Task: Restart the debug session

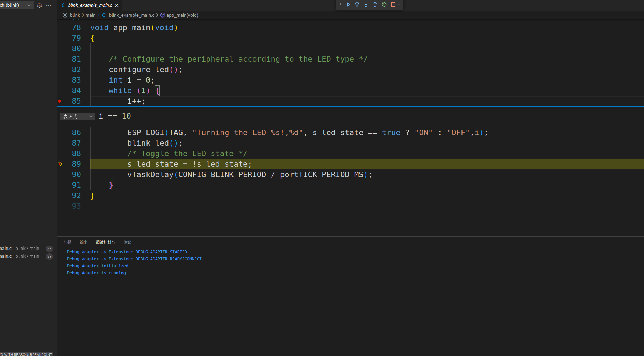Action: click(x=384, y=5)
